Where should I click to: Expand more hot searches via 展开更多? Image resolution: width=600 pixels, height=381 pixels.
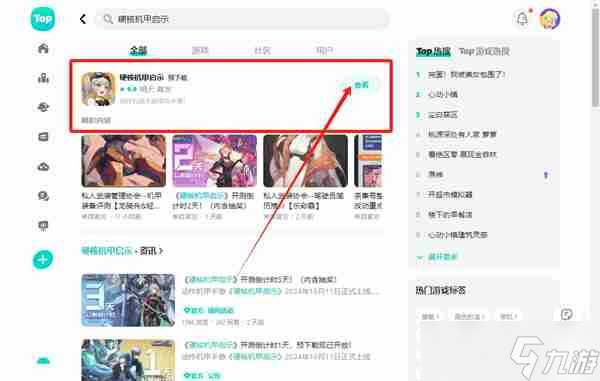[437, 257]
